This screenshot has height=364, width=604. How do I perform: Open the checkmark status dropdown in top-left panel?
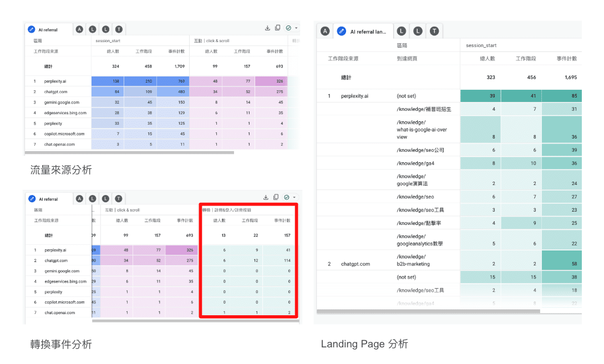[291, 28]
